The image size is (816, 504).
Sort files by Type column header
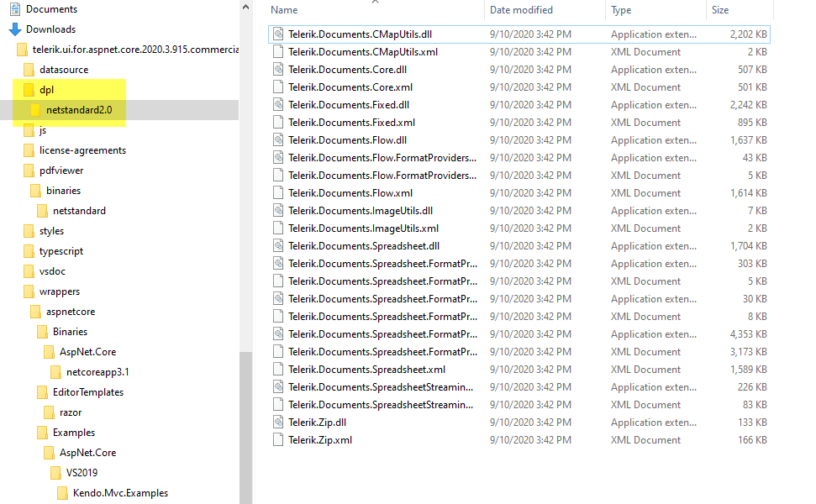pos(621,10)
